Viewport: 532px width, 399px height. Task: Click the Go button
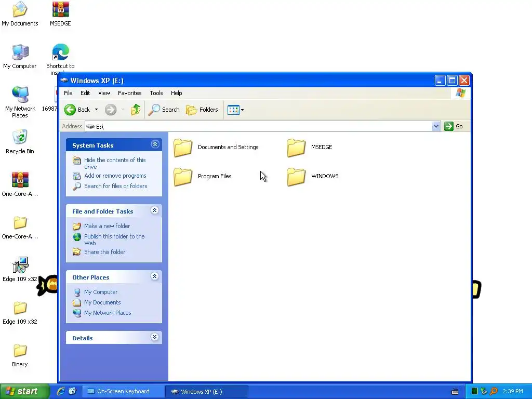tap(454, 126)
